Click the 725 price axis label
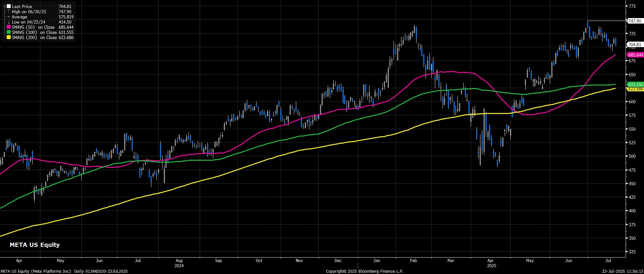This screenshot has width=644, height=274. (632, 34)
